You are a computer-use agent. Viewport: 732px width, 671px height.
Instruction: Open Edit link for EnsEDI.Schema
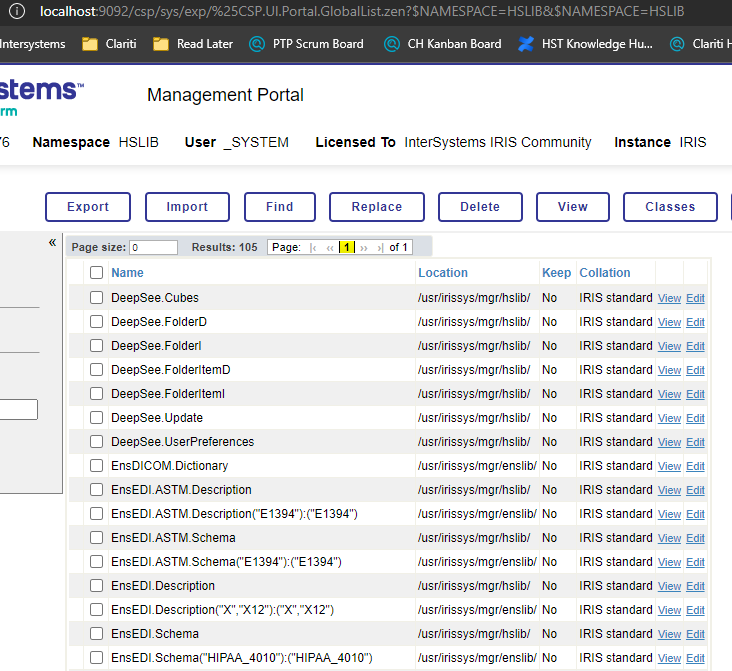695,634
